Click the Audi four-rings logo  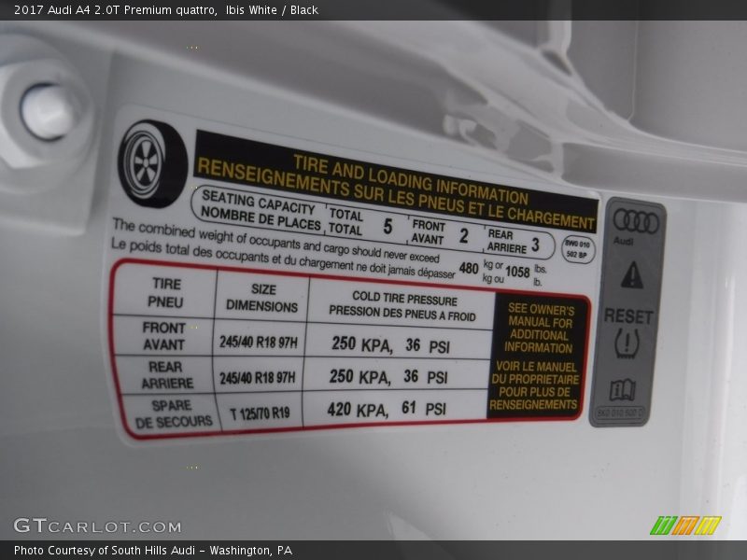point(636,221)
